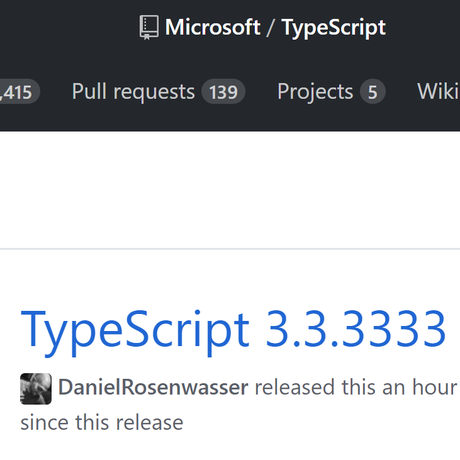Click the 'since this release' text

102,423
